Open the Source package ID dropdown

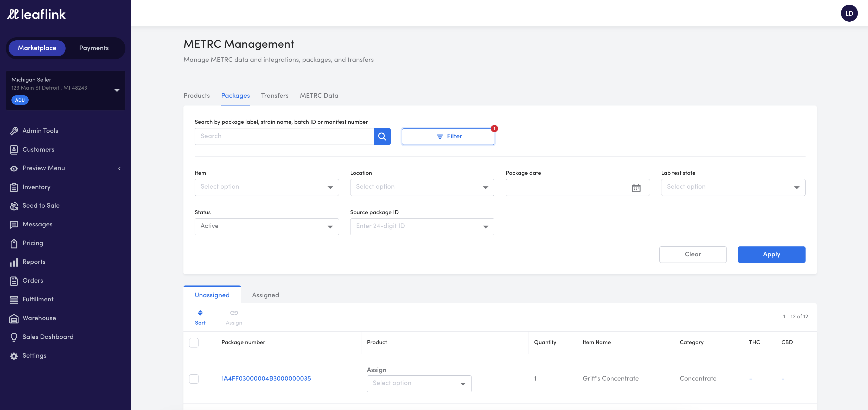(422, 227)
